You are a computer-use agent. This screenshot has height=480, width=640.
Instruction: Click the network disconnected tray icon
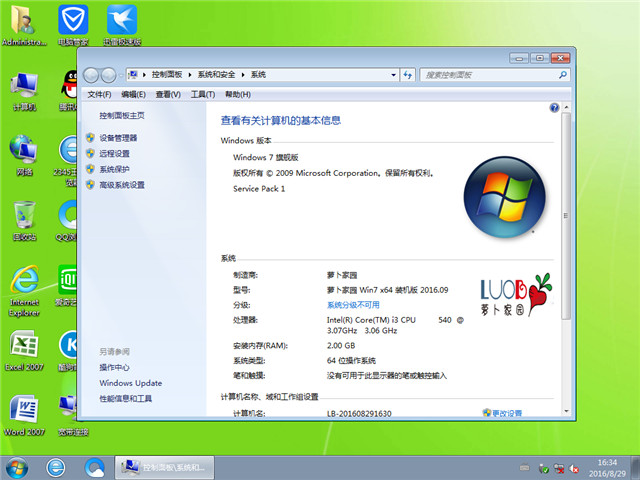559,469
